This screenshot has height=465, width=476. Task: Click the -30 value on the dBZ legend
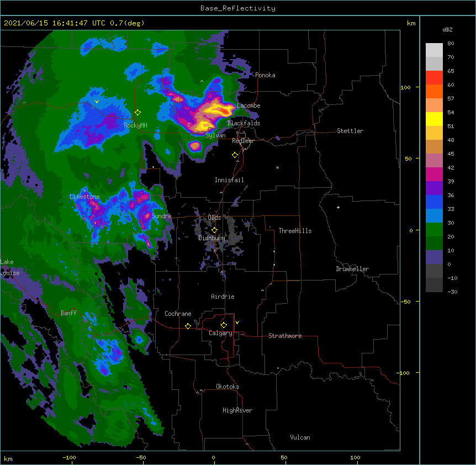pyautogui.click(x=452, y=292)
